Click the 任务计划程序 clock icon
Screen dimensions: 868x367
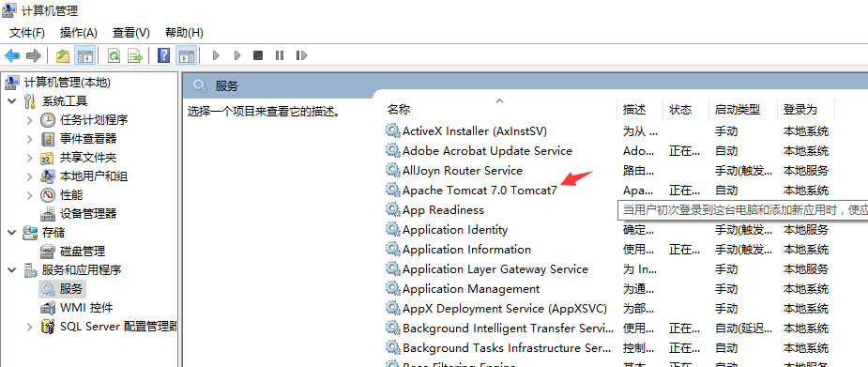(x=48, y=120)
